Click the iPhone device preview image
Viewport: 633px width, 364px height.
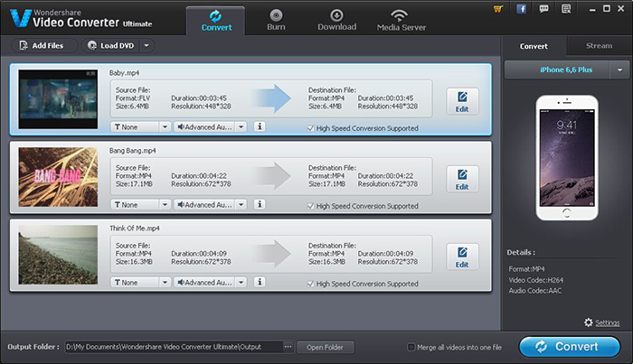pos(567,158)
